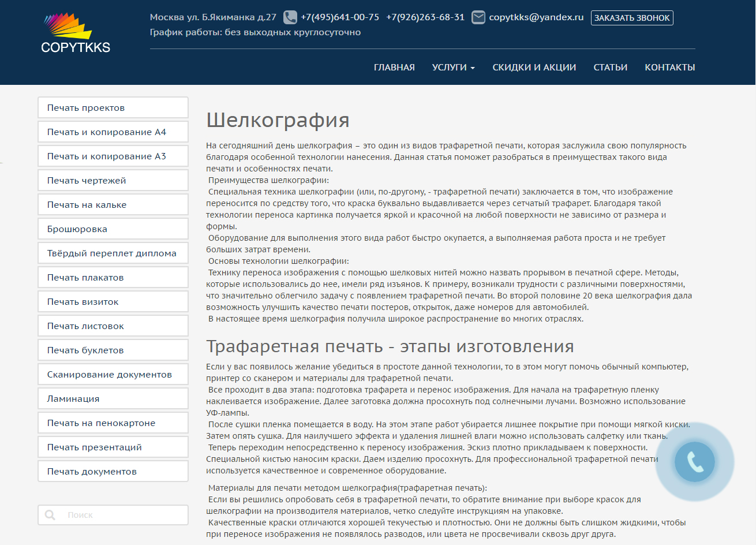
Task: Go to СКИДКИ И АКЦИИ
Action: [534, 68]
